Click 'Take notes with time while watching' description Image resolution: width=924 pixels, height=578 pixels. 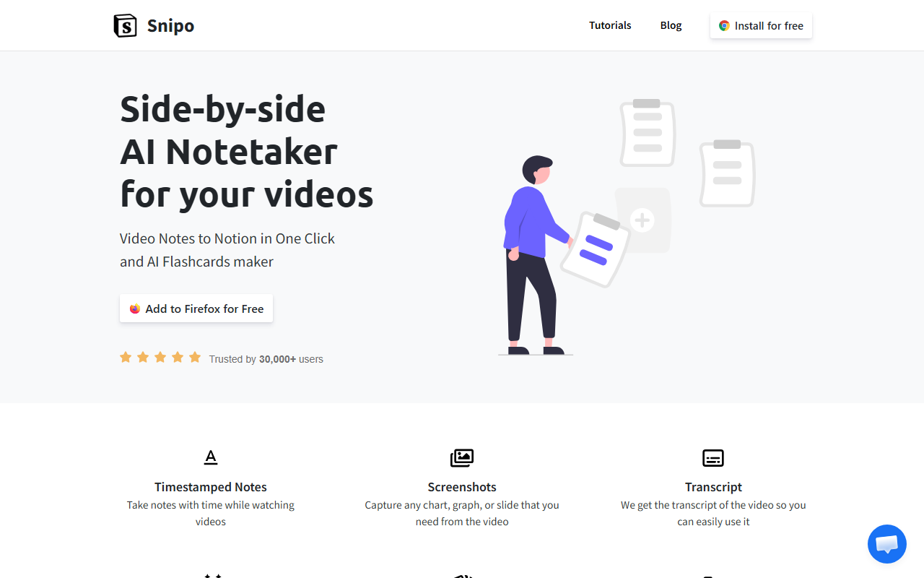[211, 505]
